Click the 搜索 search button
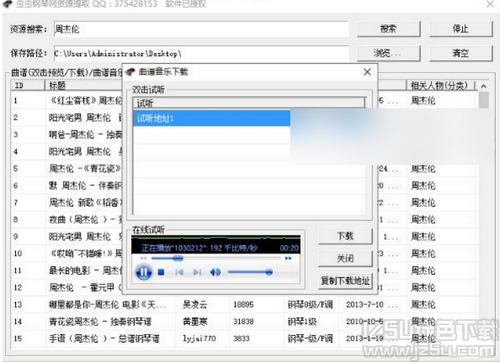The image size is (500, 362). click(388, 29)
